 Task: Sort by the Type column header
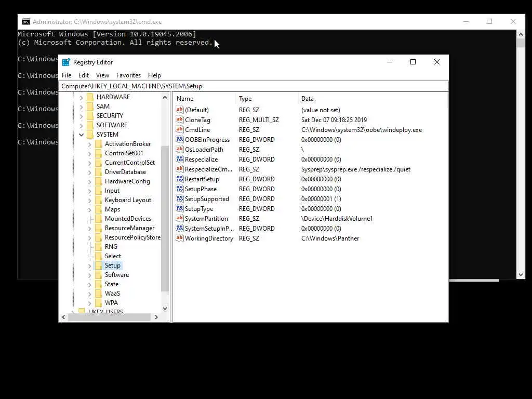267,98
